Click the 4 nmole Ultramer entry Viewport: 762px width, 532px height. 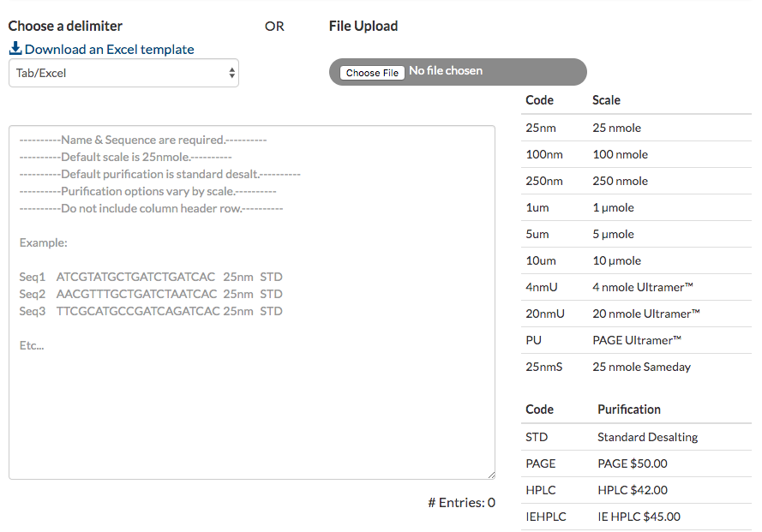tap(643, 287)
